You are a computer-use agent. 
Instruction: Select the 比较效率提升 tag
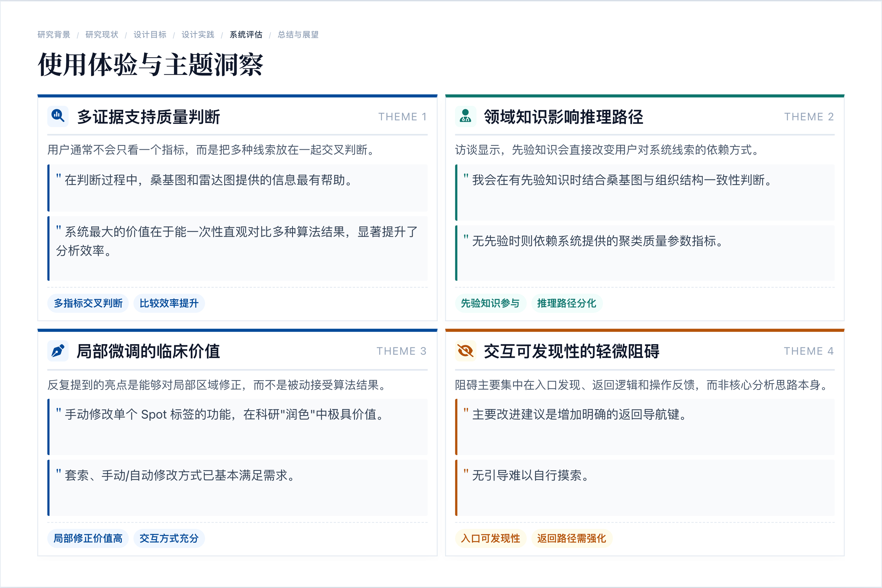pos(169,303)
